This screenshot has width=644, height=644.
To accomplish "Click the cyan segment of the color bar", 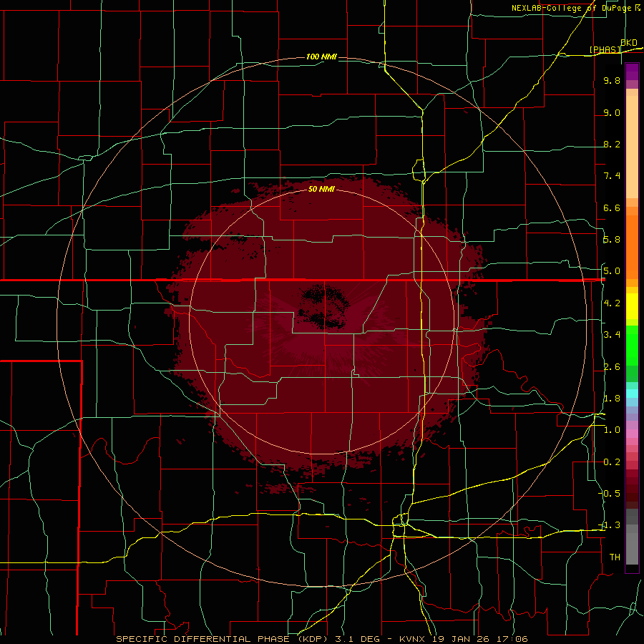I will click(x=632, y=394).
